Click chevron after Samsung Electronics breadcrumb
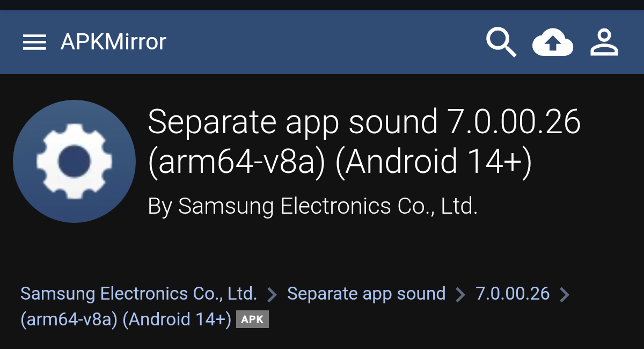Viewport: 644px width, 349px height. 272,294
